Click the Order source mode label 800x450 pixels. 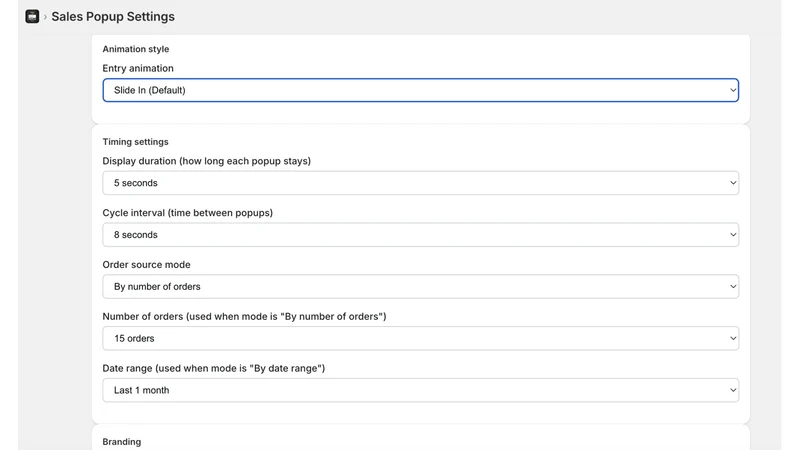(146, 265)
